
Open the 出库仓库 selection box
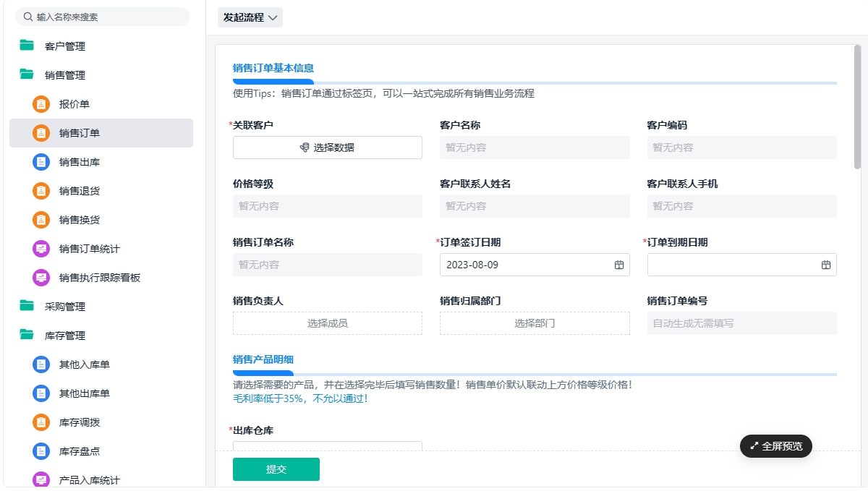(x=328, y=446)
